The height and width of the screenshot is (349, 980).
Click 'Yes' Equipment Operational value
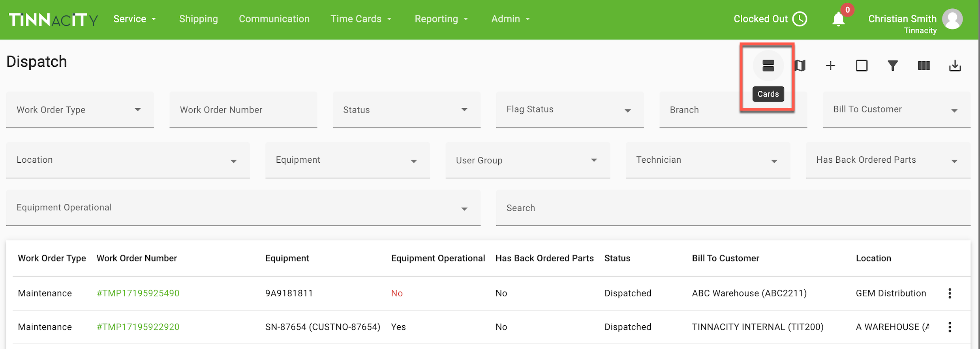[x=398, y=327]
